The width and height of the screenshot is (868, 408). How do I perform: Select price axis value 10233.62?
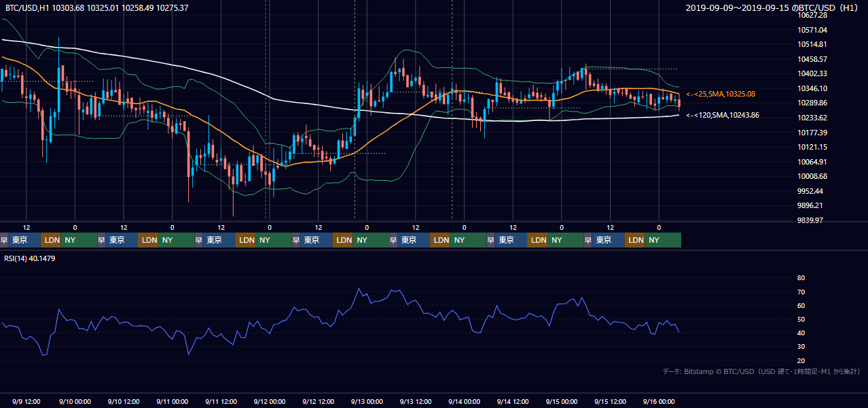pyautogui.click(x=812, y=118)
